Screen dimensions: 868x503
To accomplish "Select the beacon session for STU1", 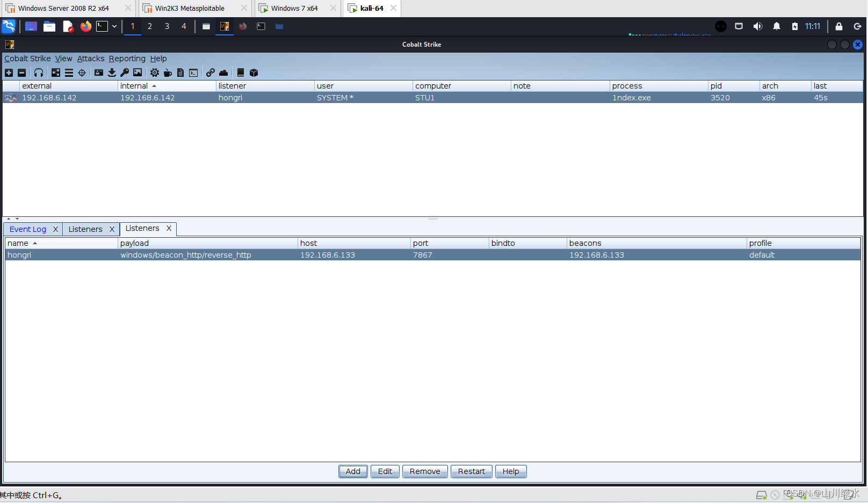I will [433, 98].
